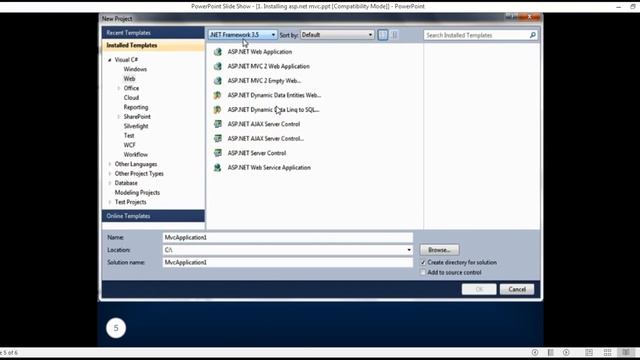Open the Recent Templates section
Image resolution: width=640 pixels, height=360 pixels.
click(x=153, y=33)
